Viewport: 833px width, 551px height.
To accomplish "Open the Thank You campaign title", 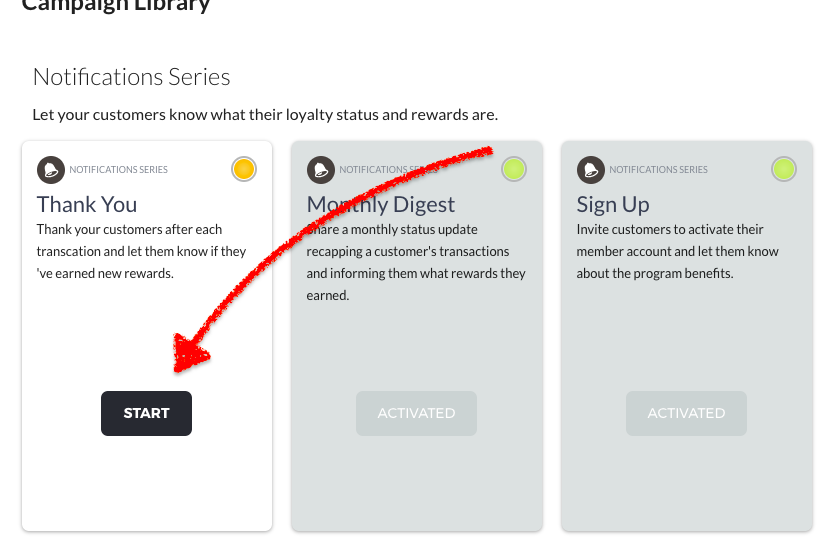I will (x=87, y=205).
